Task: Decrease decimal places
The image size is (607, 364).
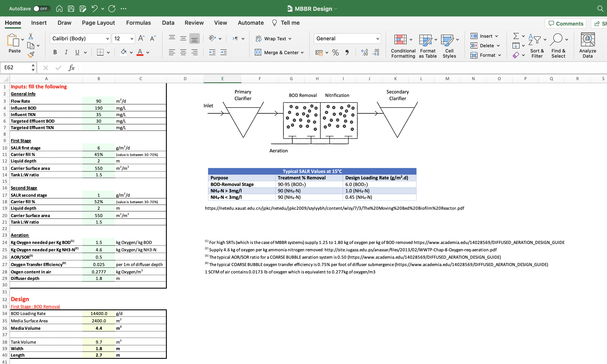Action: click(376, 52)
